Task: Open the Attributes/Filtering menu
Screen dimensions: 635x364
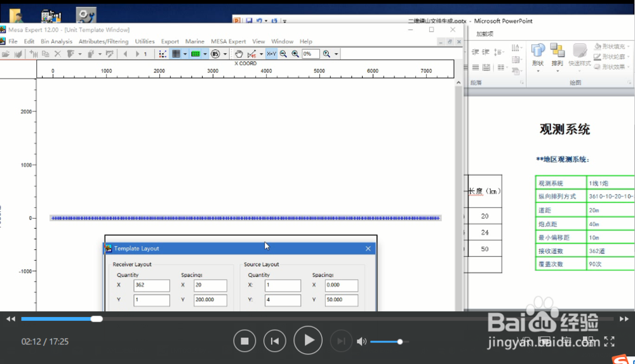Action: [x=104, y=41]
